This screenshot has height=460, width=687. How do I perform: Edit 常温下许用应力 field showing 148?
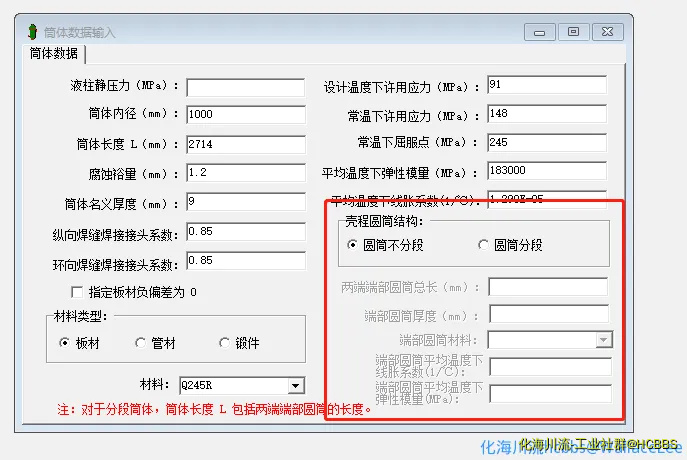(x=547, y=113)
